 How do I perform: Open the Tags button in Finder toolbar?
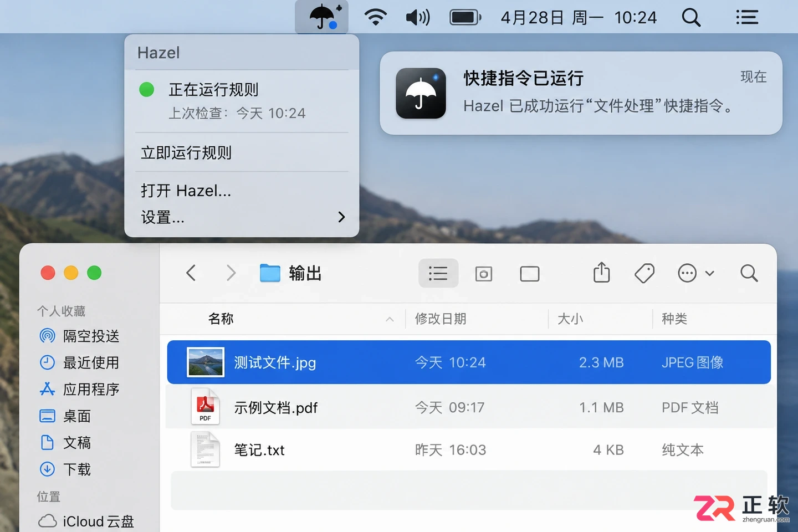[644, 273]
